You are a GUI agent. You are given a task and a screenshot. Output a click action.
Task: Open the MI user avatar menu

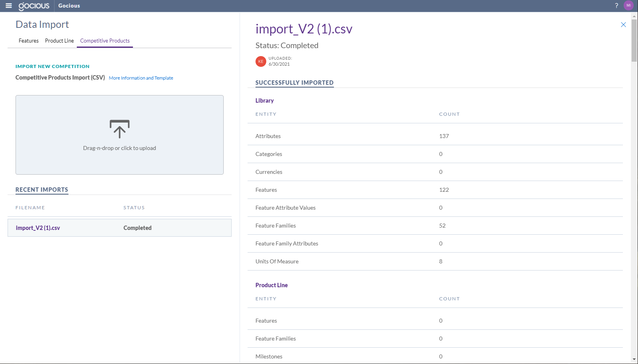click(628, 6)
